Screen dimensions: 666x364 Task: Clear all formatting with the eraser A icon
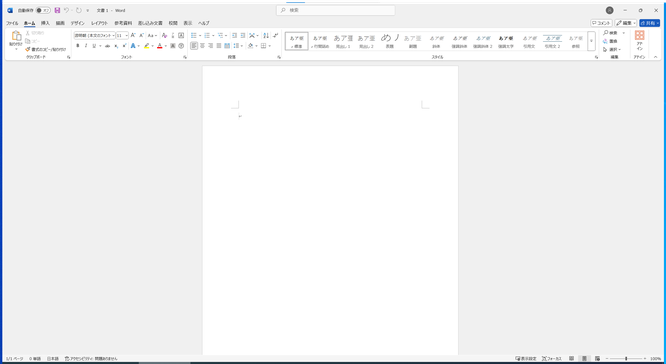164,36
